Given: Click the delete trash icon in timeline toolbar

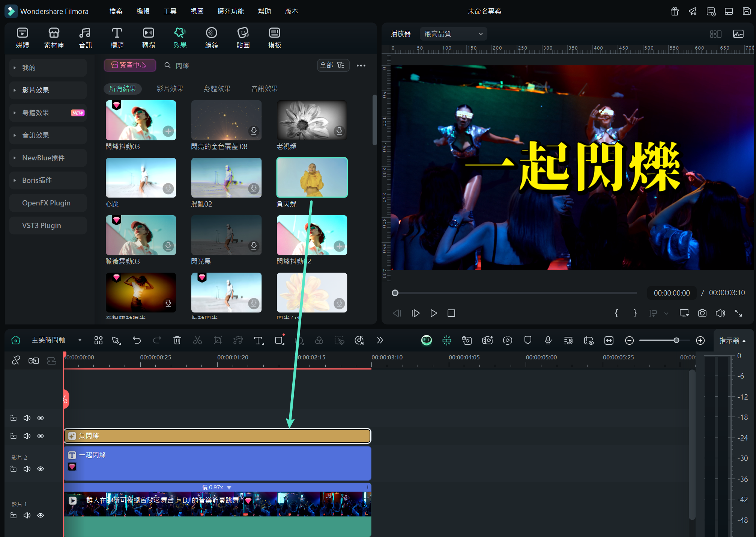Looking at the screenshot, I should (x=177, y=340).
